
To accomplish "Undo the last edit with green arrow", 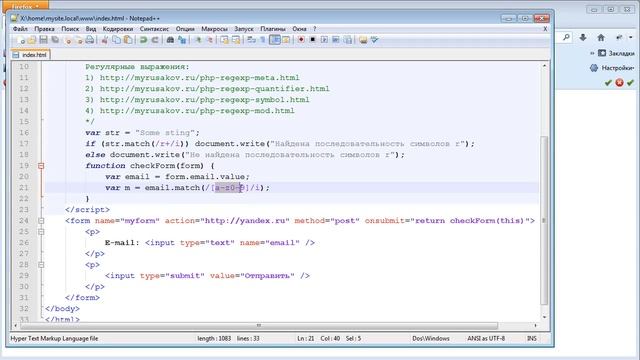I will click(x=143, y=40).
